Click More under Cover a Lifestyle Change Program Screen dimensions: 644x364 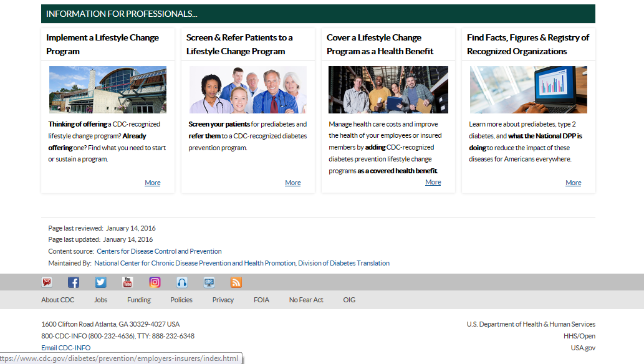pyautogui.click(x=433, y=182)
